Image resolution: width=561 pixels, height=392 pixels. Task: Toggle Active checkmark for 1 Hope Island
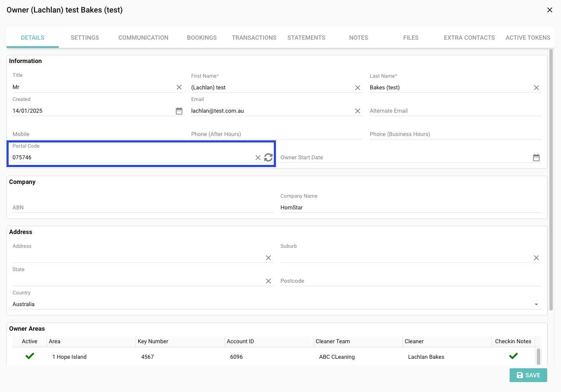pyautogui.click(x=29, y=356)
